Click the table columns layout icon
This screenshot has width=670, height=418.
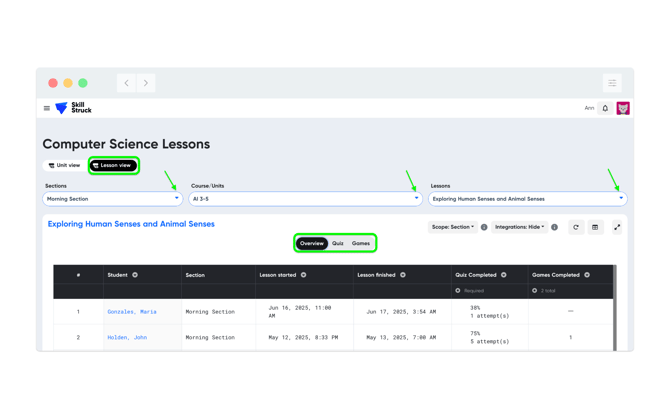[x=595, y=227]
